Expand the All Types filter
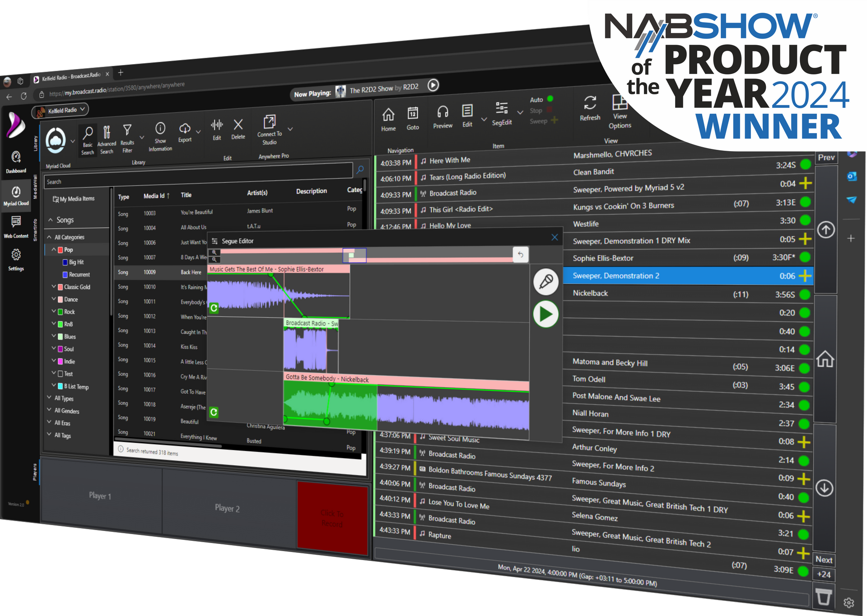The image size is (867, 616). 49,398
